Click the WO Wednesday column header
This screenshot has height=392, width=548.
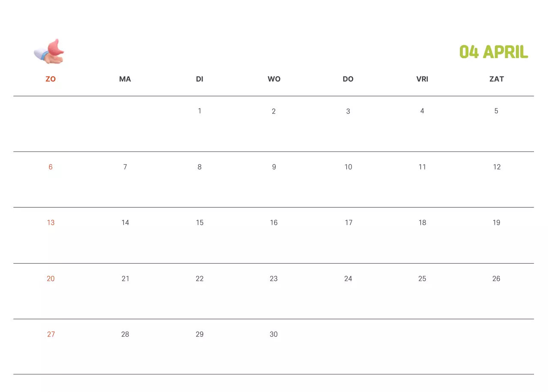274,79
